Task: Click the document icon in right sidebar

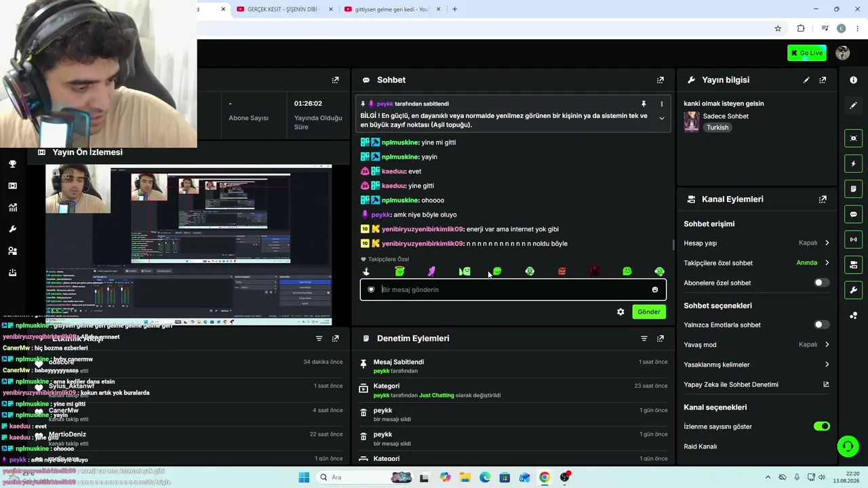Action: (x=853, y=188)
